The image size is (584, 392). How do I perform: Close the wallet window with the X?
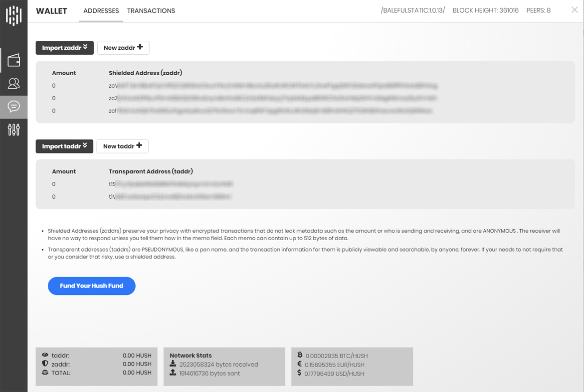point(575,10)
